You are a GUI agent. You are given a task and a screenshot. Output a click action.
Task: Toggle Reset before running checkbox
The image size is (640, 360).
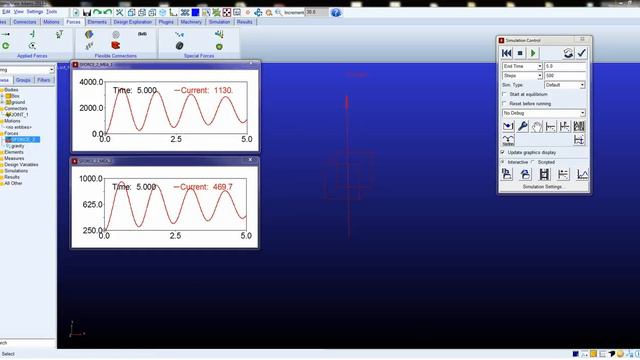coord(504,104)
